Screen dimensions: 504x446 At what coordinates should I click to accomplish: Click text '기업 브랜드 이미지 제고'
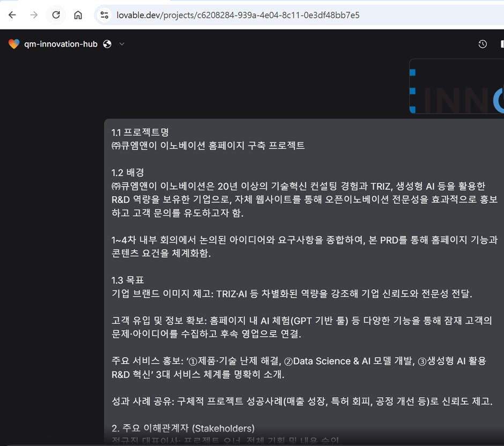point(161,294)
